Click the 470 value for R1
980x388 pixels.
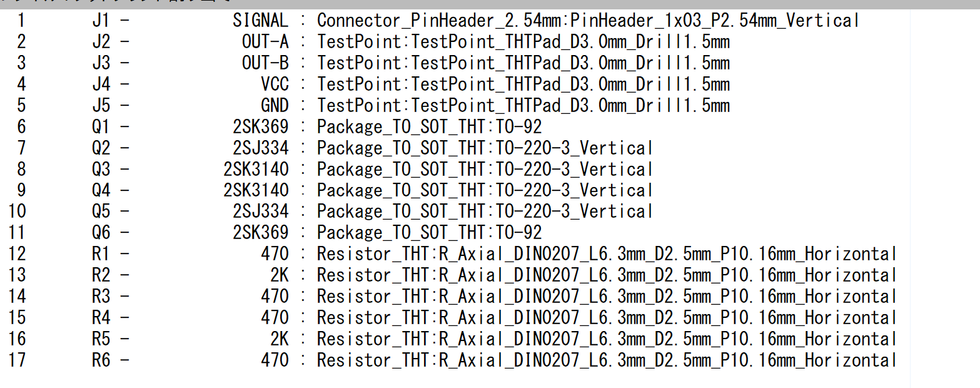[x=275, y=254]
